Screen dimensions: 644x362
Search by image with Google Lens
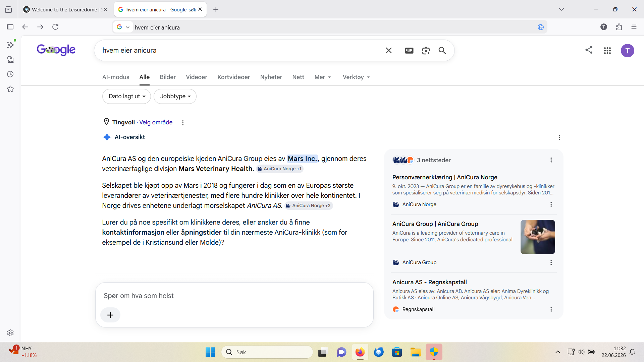tap(426, 50)
